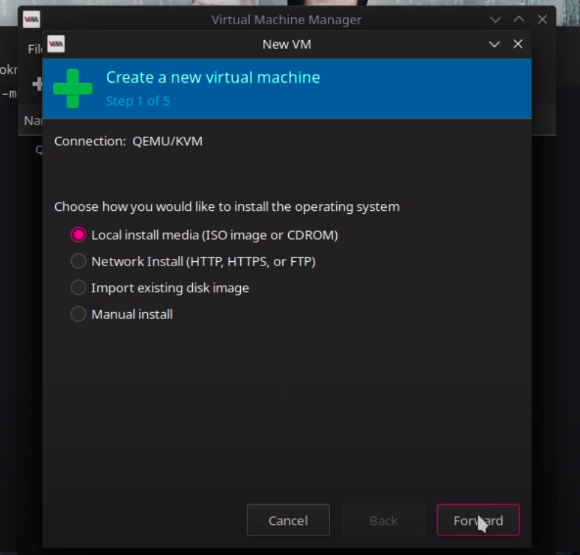The height and width of the screenshot is (555, 580).
Task: Maximize the Virtual Machine Manager window
Action: point(519,19)
